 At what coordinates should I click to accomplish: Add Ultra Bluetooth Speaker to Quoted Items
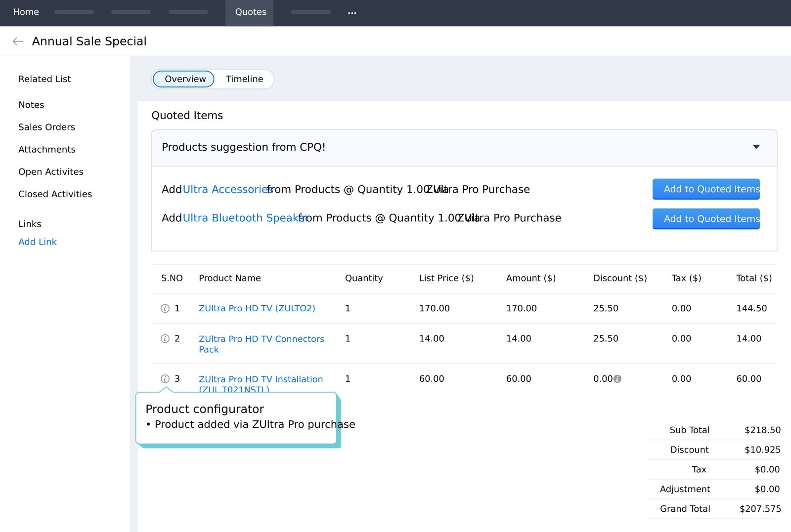pos(706,219)
